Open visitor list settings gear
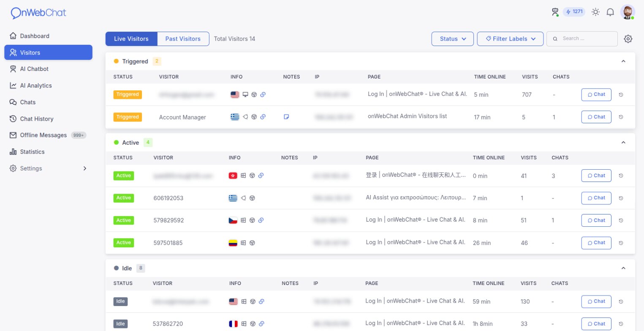Screen dimensions: 644x331 (x=628, y=39)
